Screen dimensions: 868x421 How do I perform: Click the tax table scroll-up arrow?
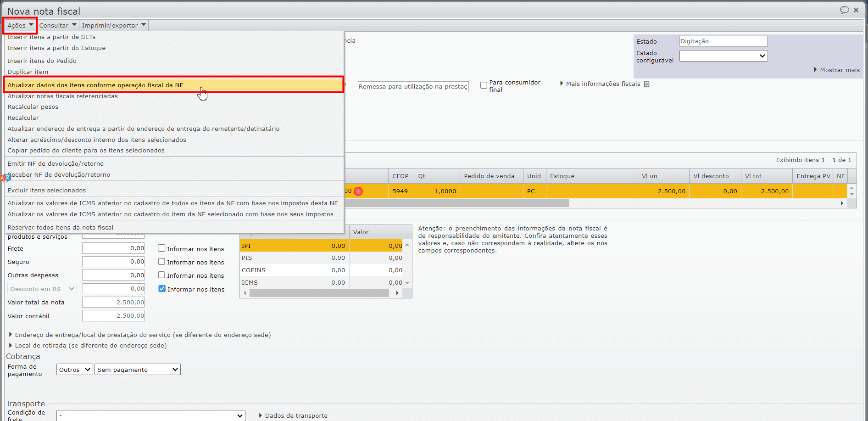(x=407, y=245)
